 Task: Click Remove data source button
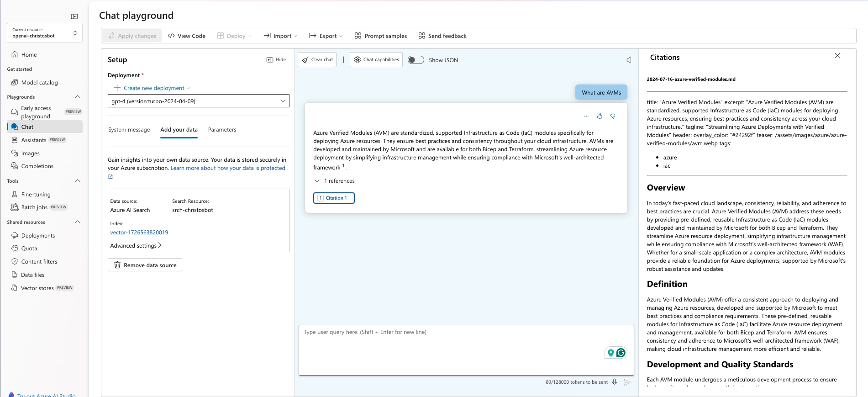pyautogui.click(x=145, y=265)
